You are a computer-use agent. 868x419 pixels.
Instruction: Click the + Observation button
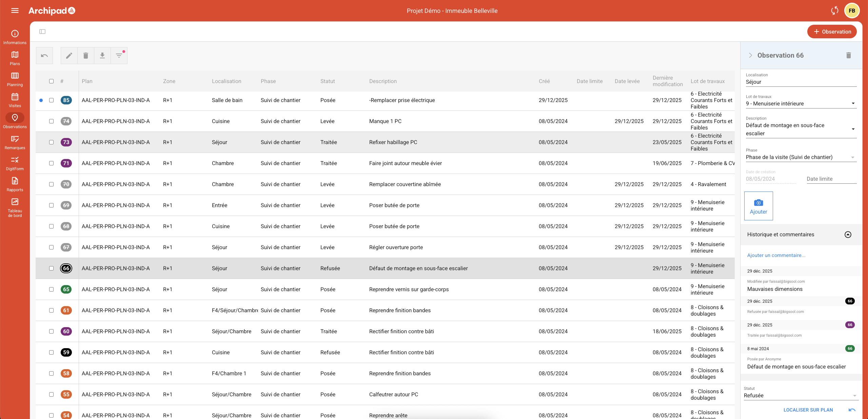pos(832,32)
